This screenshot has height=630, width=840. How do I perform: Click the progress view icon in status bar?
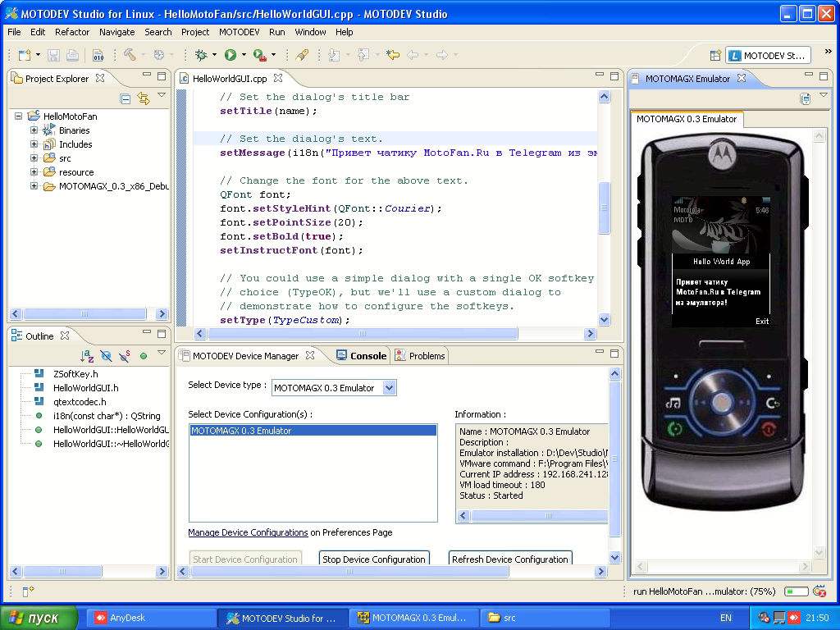click(819, 591)
